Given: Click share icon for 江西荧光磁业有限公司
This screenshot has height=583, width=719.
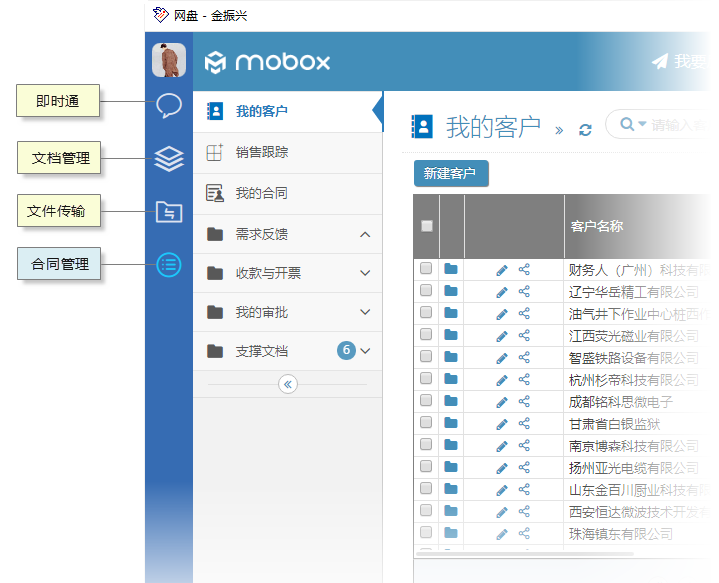Looking at the screenshot, I should [524, 335].
